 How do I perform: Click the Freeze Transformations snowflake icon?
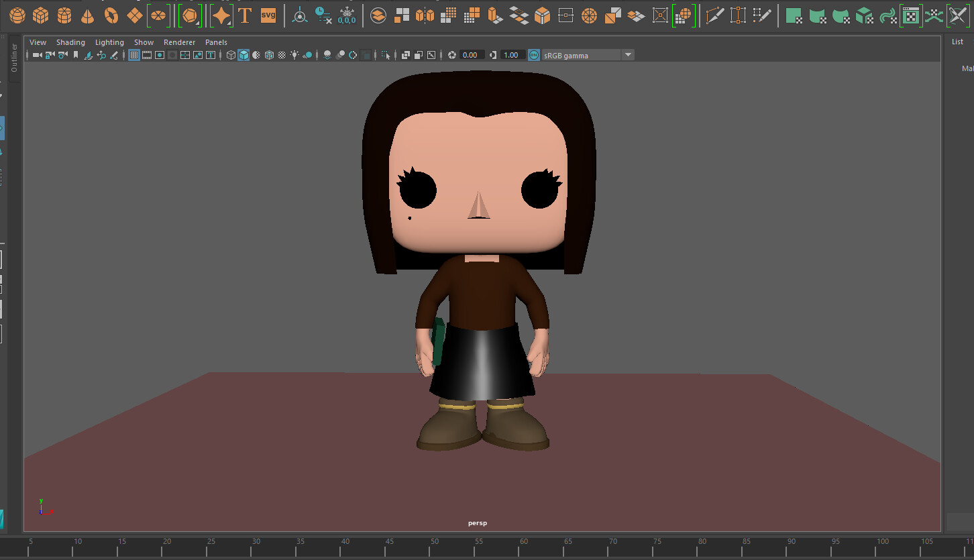point(347,15)
